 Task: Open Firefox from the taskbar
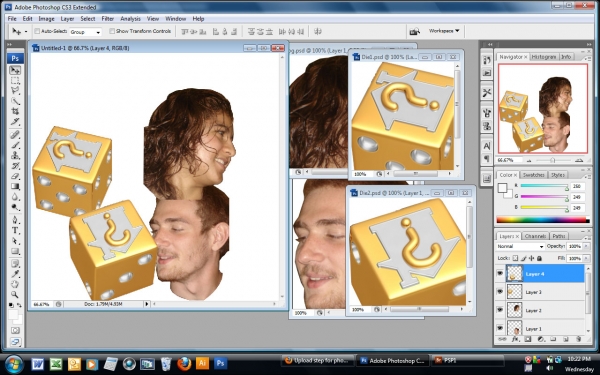184,363
